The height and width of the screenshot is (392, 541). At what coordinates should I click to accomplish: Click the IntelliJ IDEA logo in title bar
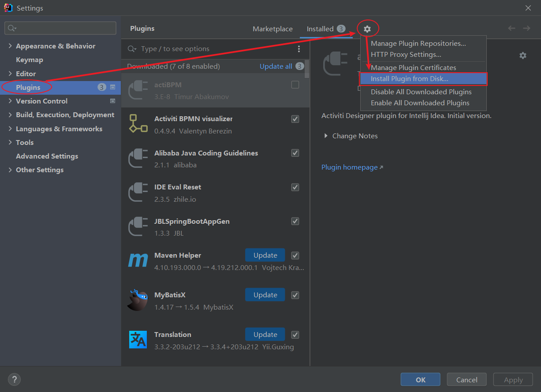[x=8, y=8]
